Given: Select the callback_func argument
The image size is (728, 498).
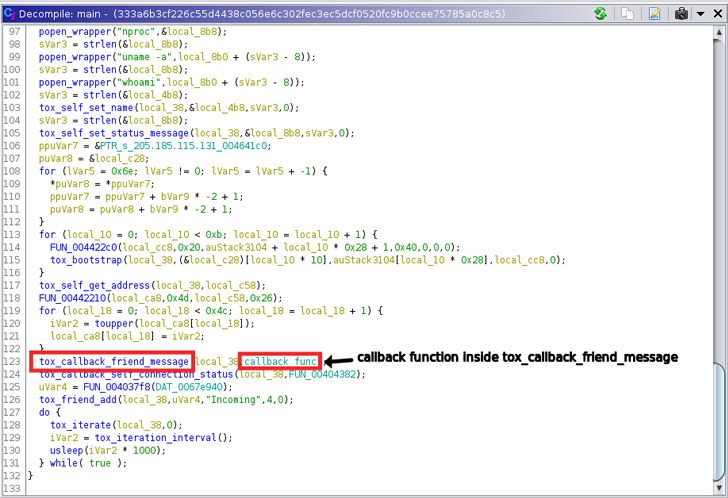Looking at the screenshot, I should pyautogui.click(x=280, y=360).
